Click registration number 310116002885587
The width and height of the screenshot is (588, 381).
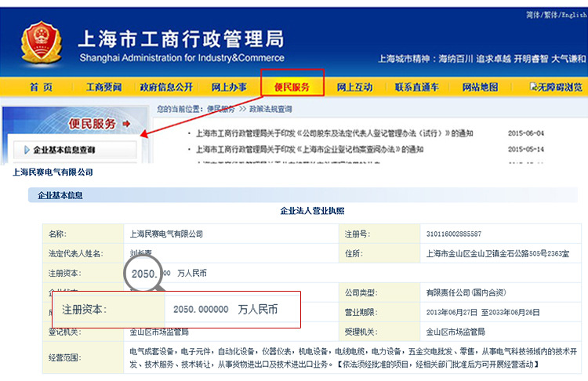click(x=454, y=234)
